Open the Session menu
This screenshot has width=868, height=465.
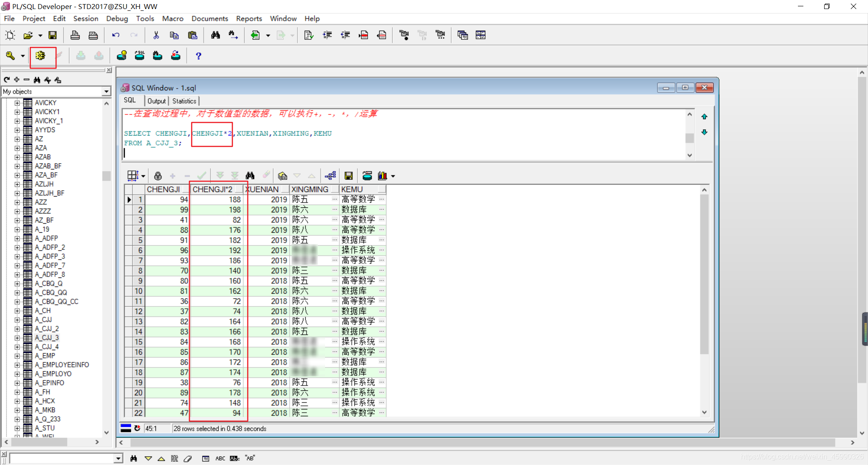pos(86,19)
